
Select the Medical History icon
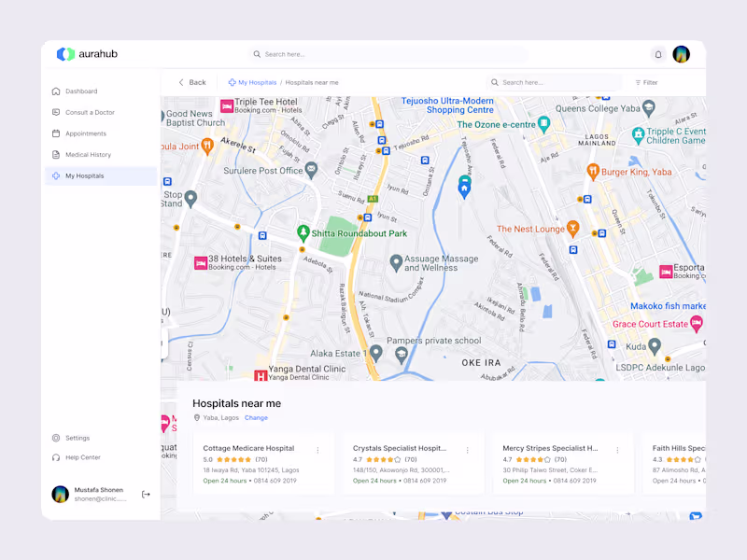(56, 154)
